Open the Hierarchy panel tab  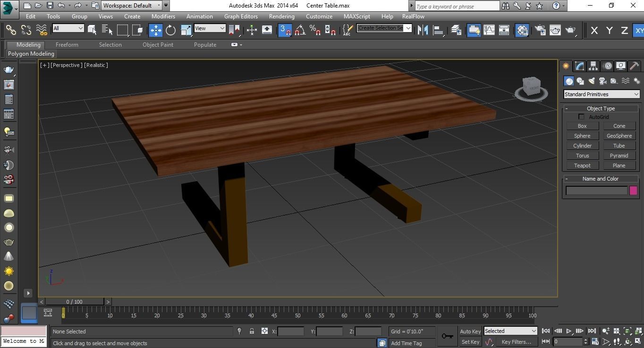tap(593, 66)
